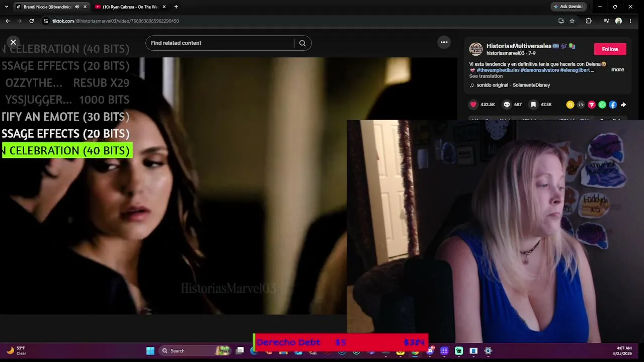
Task: Switch to the Brandi Nicole TikTok tab
Action: click(x=48, y=7)
